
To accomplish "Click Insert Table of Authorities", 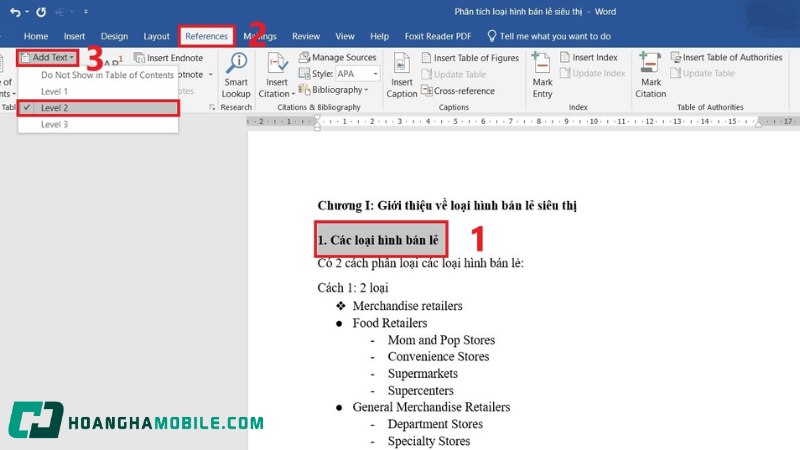I will [732, 58].
